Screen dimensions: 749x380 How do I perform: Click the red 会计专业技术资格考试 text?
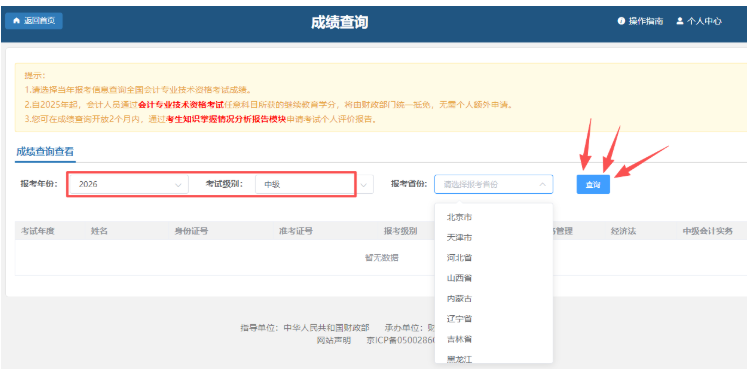181,105
